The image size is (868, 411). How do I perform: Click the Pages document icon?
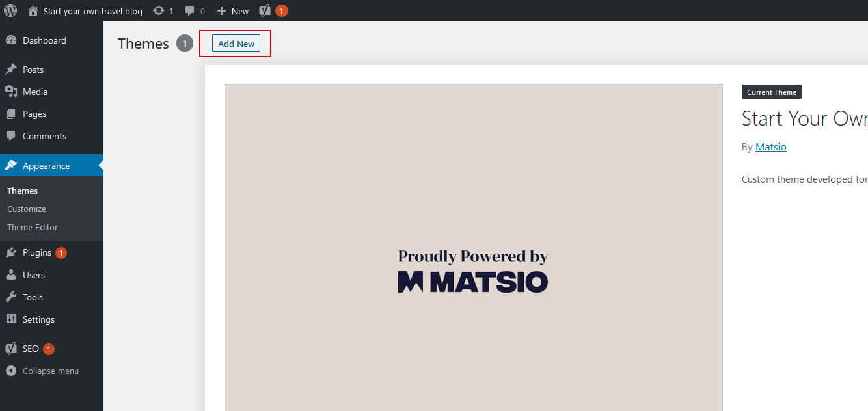tap(11, 114)
